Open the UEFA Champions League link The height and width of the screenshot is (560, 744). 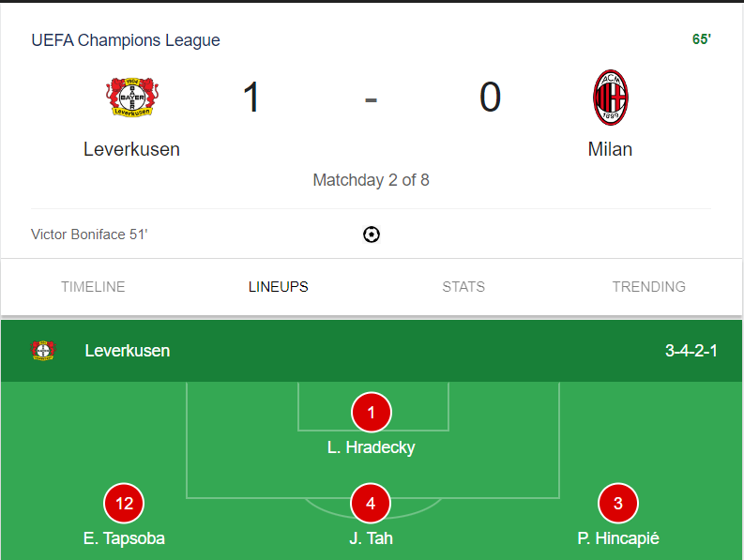click(x=126, y=40)
